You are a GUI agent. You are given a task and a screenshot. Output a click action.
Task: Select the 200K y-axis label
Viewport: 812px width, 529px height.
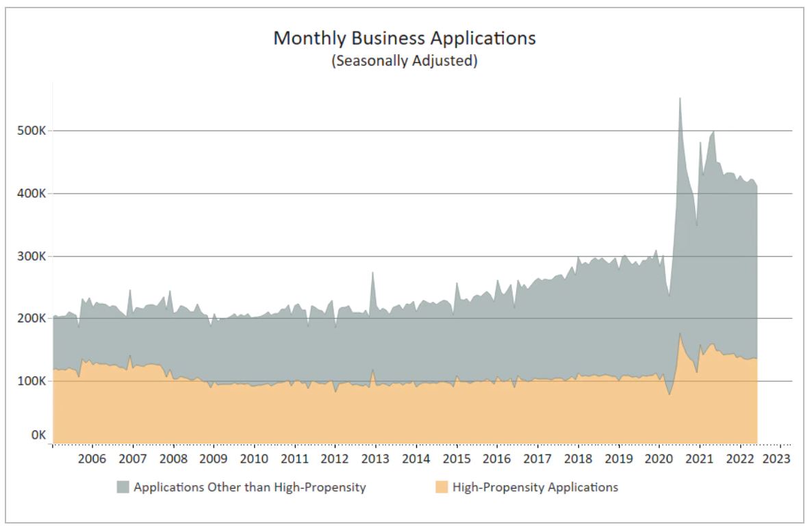tap(31, 319)
